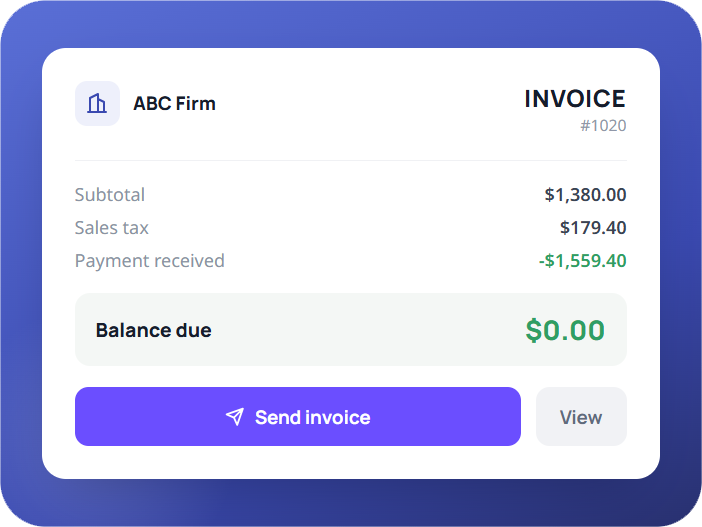
Task: Click the divider line under the header
Action: (x=351, y=160)
